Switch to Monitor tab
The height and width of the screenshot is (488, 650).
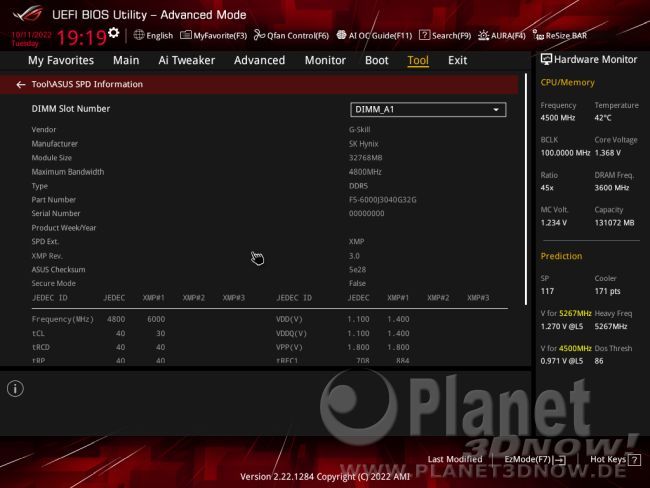(x=325, y=61)
